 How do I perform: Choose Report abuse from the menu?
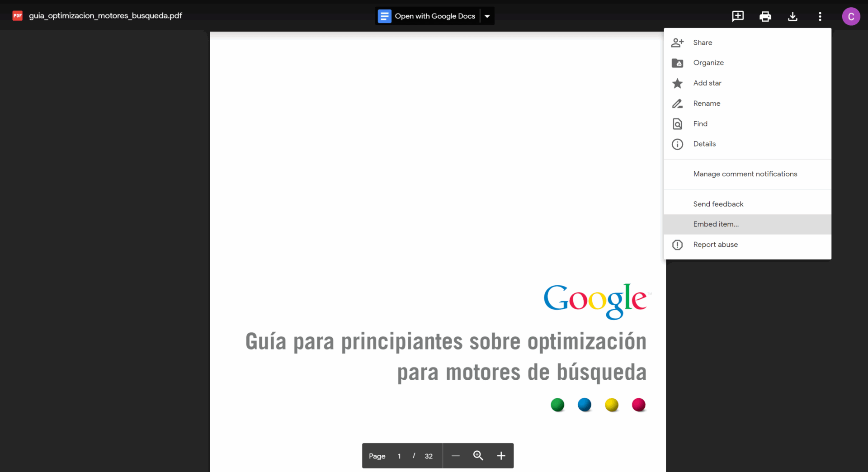click(x=747, y=245)
